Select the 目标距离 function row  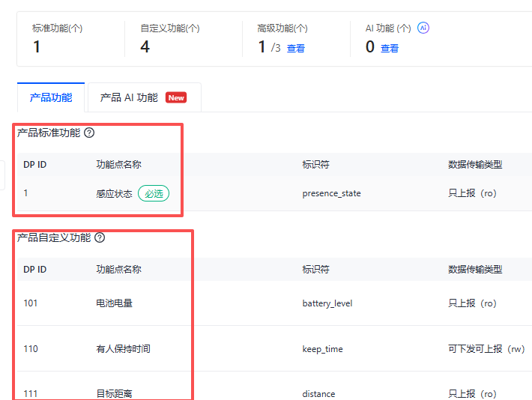pos(115,394)
